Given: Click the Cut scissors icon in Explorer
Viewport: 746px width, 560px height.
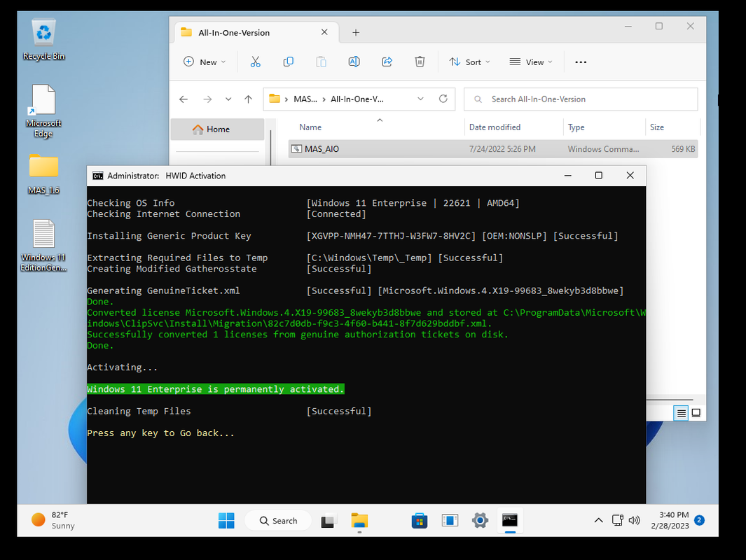Looking at the screenshot, I should click(256, 62).
